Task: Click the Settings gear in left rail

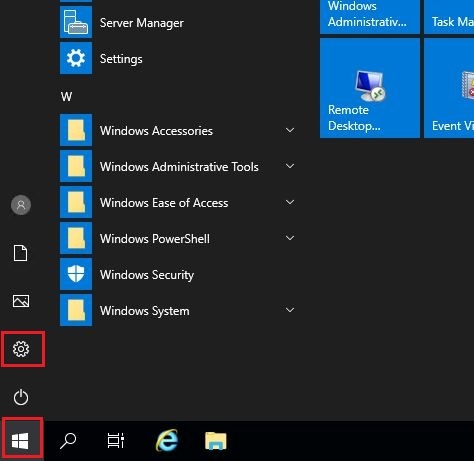Action: pyautogui.click(x=21, y=349)
